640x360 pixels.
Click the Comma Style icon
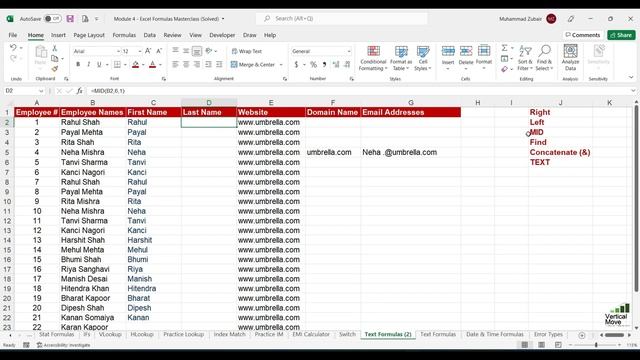coord(324,64)
